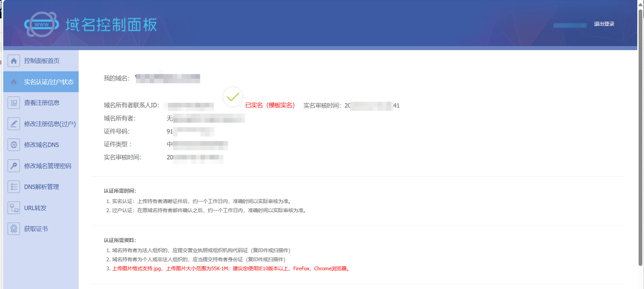644x289 pixels.
Task: Open 查看注册信息 page
Action: (41, 103)
